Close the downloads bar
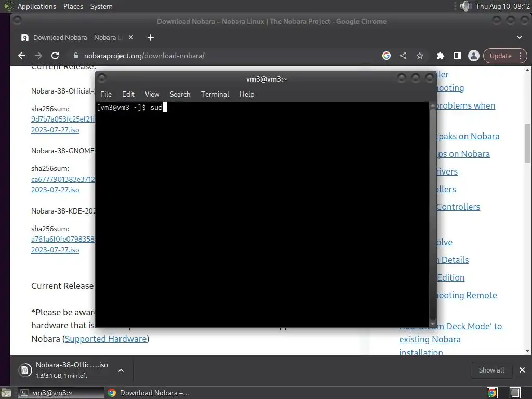This screenshot has height=399, width=532. tap(522, 370)
